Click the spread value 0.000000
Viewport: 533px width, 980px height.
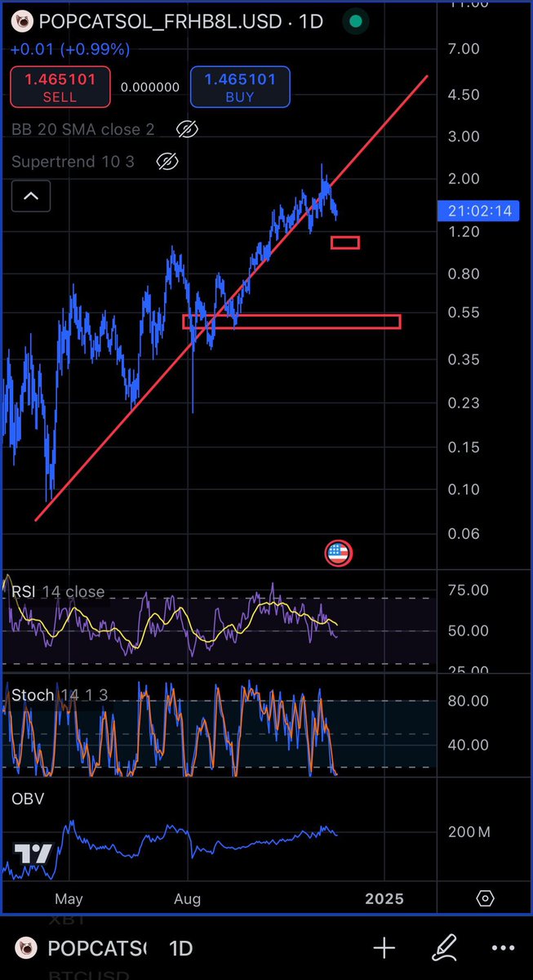click(x=150, y=87)
